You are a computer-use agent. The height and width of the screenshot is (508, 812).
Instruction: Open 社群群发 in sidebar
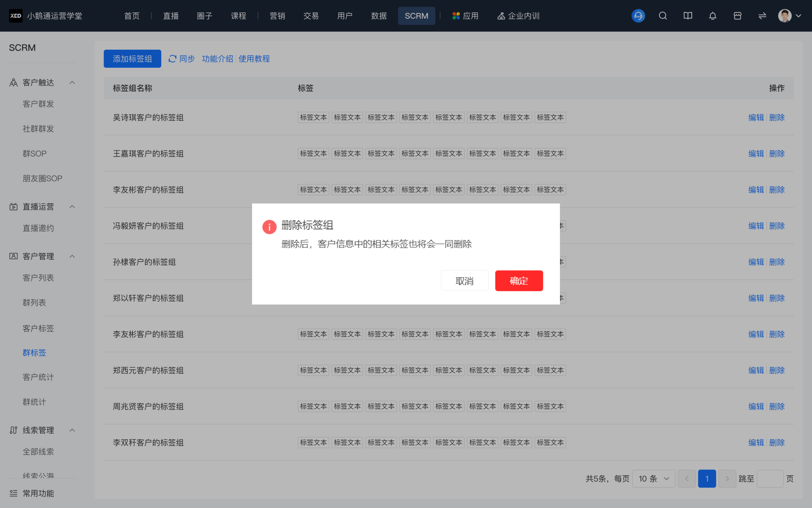click(x=38, y=129)
